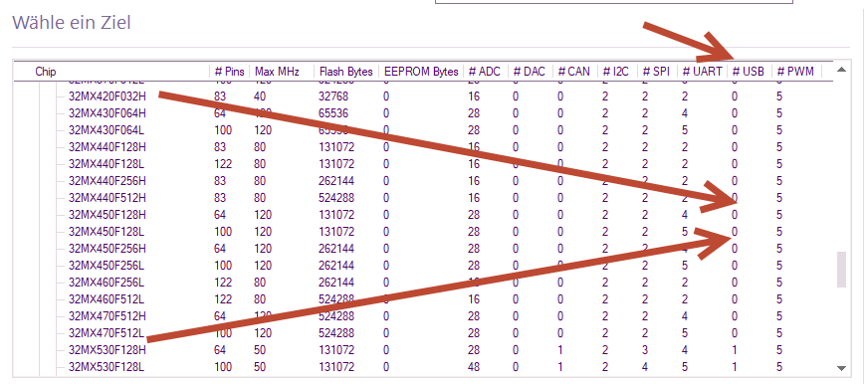This screenshot has height=384, width=868.
Task: Select chip 32MX460F512L
Action: pos(107,298)
